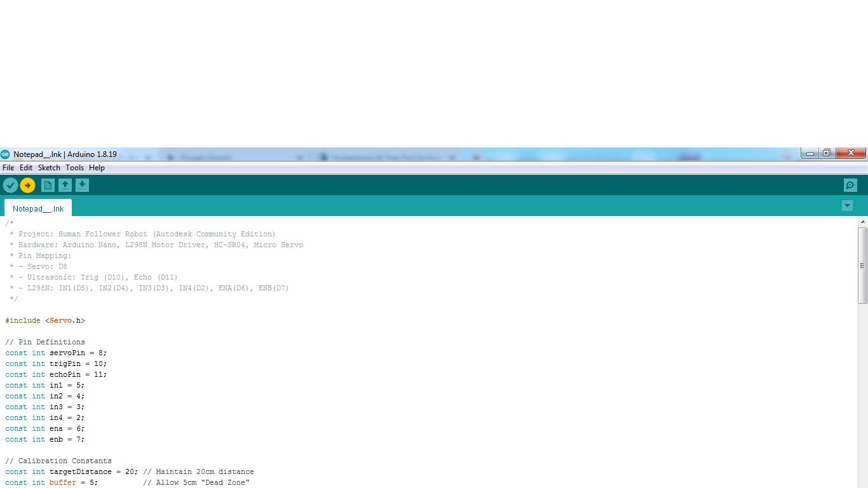The width and height of the screenshot is (868, 488).
Task: Maximize the Arduino IDE window
Action: click(826, 153)
